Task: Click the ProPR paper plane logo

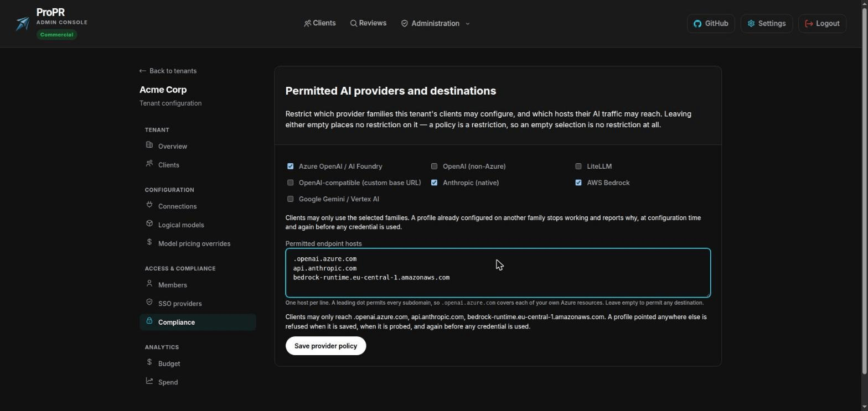Action: click(x=23, y=23)
